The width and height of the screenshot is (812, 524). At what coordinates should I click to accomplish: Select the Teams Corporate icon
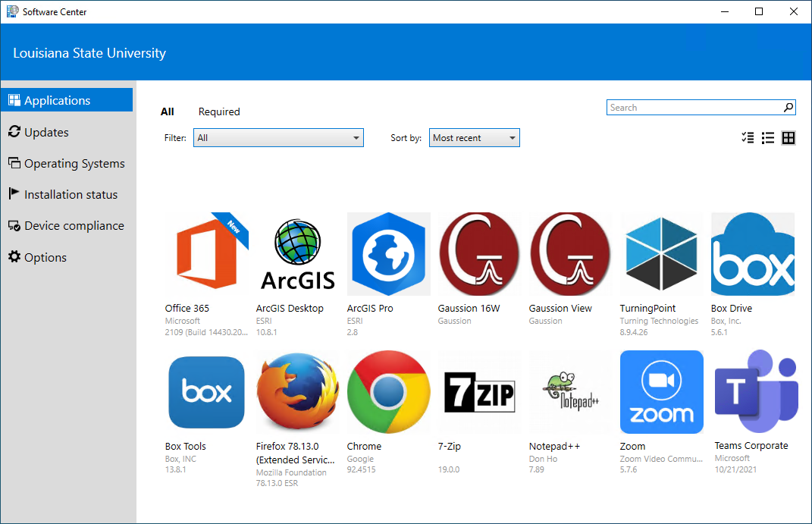[753, 392]
